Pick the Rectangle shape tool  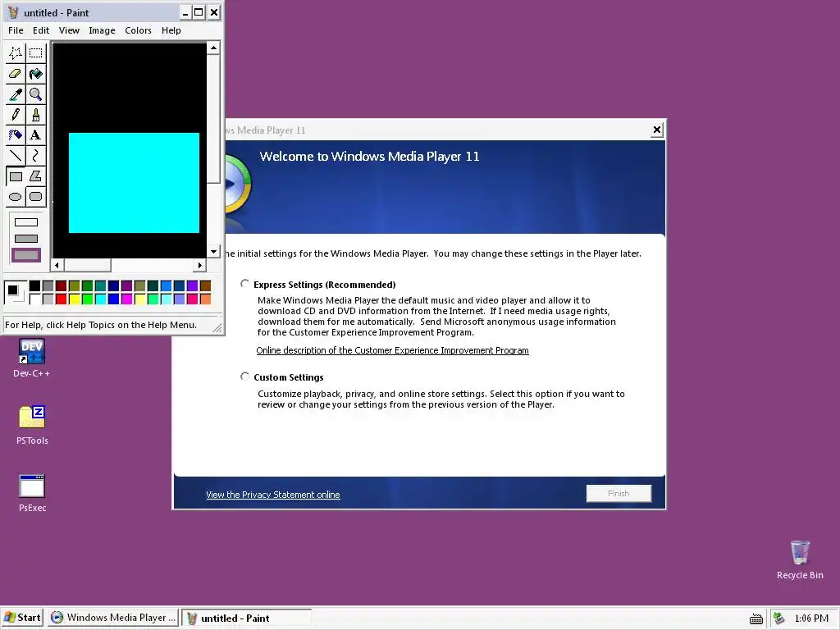point(16,176)
